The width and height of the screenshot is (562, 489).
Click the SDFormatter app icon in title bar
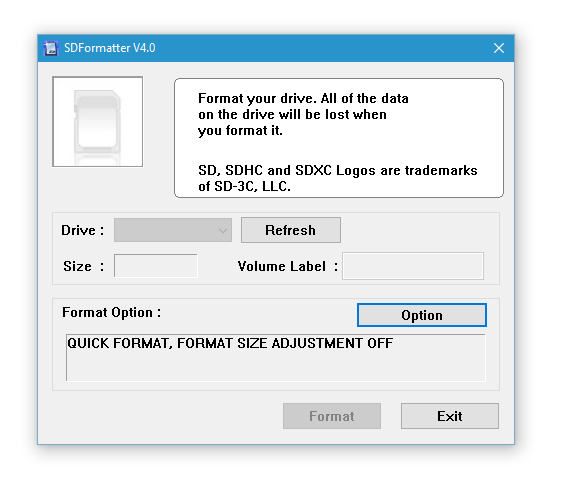[51, 48]
